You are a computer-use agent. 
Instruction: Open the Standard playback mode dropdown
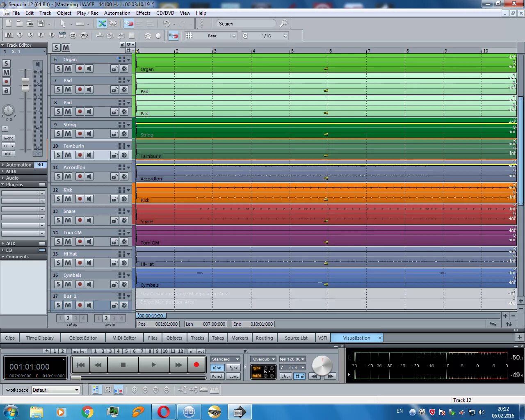point(225,359)
